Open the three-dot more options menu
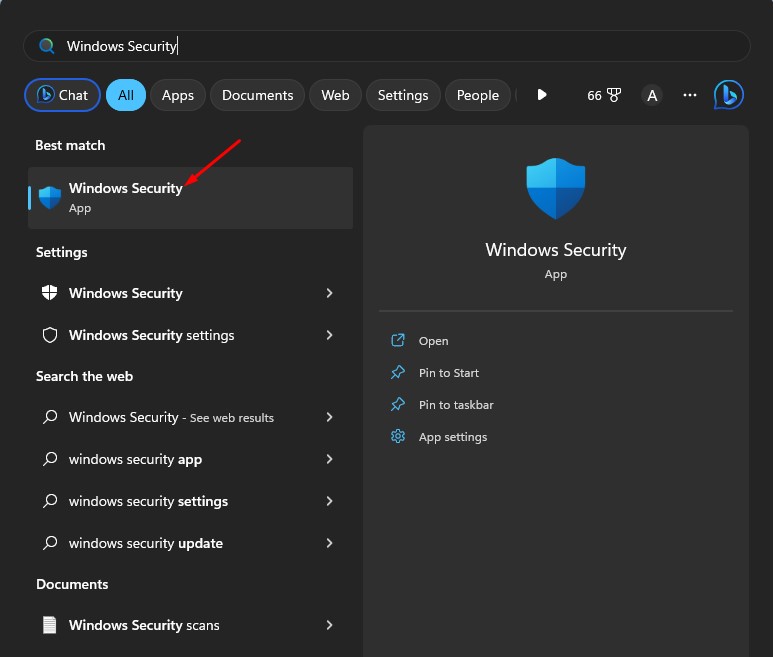Image resolution: width=773 pixels, height=657 pixels. pos(689,95)
